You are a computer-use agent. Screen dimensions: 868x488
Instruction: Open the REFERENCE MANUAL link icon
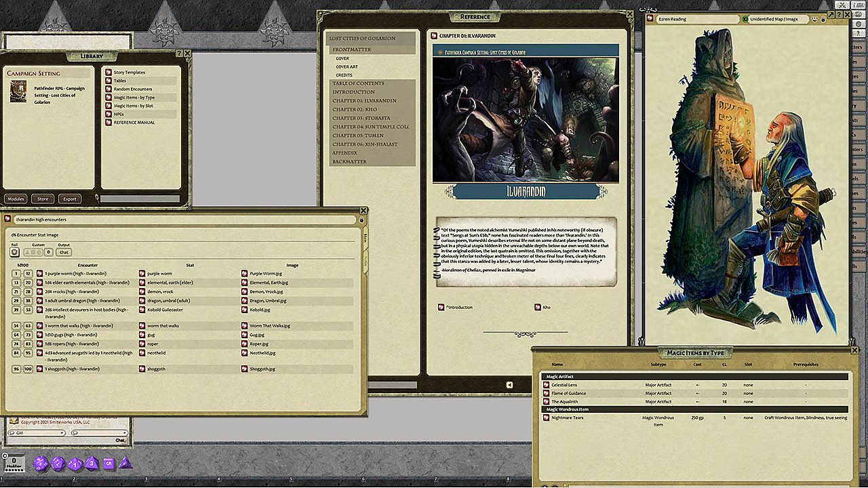[x=108, y=123]
